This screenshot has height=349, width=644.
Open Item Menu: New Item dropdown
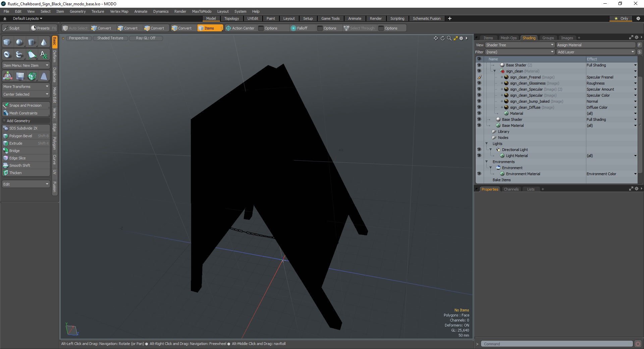click(26, 65)
